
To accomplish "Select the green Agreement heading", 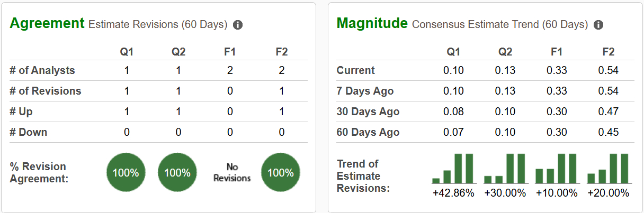I will [x=47, y=23].
